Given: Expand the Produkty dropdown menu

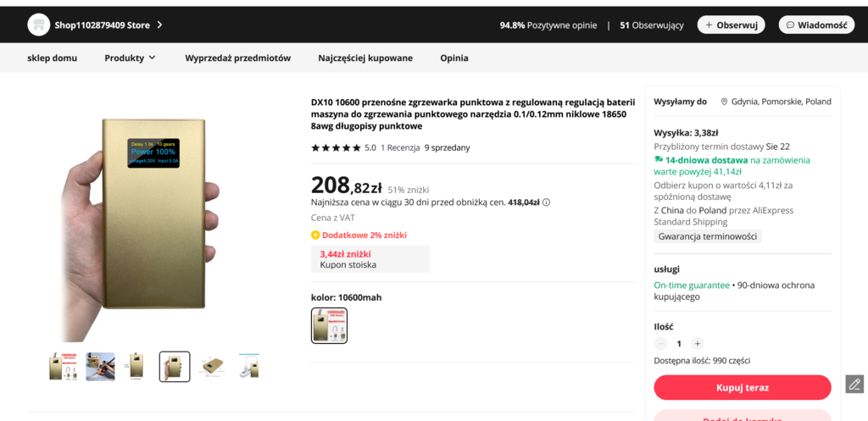Looking at the screenshot, I should click(130, 58).
